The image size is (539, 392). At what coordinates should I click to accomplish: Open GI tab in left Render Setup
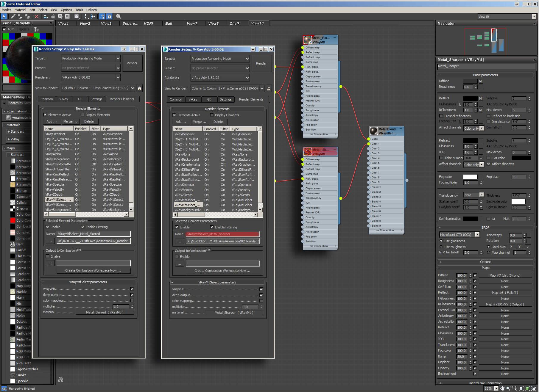(80, 99)
